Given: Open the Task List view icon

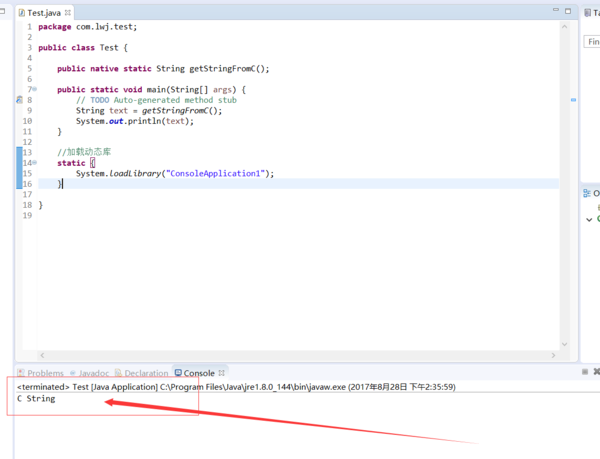Looking at the screenshot, I should click(587, 13).
